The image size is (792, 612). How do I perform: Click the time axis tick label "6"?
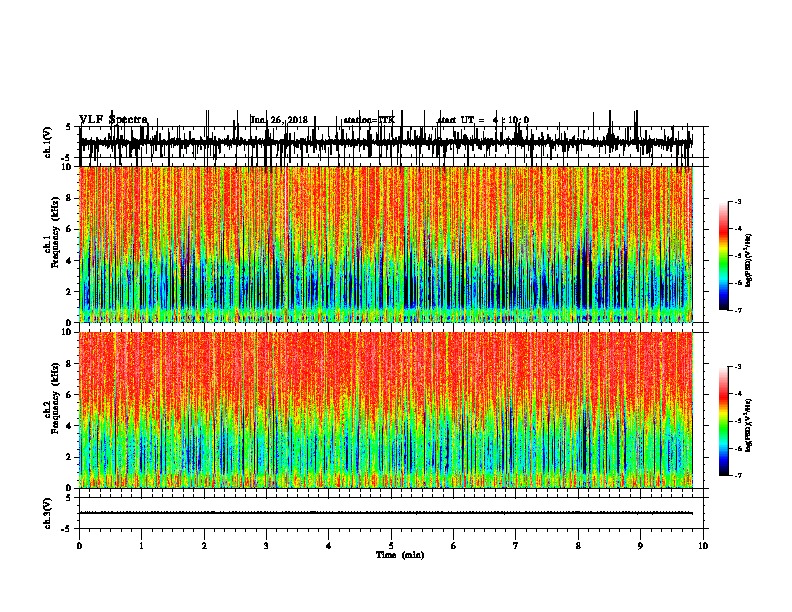point(454,545)
